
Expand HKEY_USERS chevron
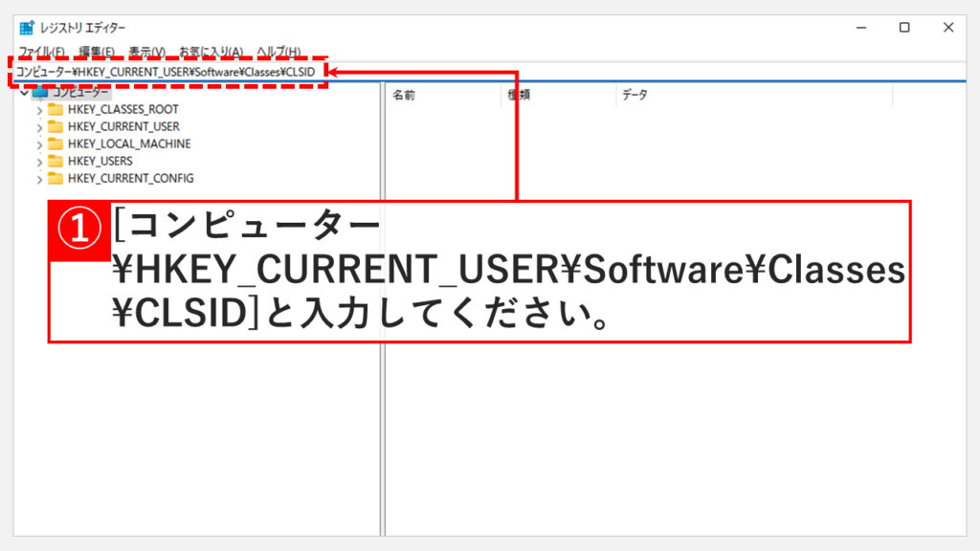[39, 162]
